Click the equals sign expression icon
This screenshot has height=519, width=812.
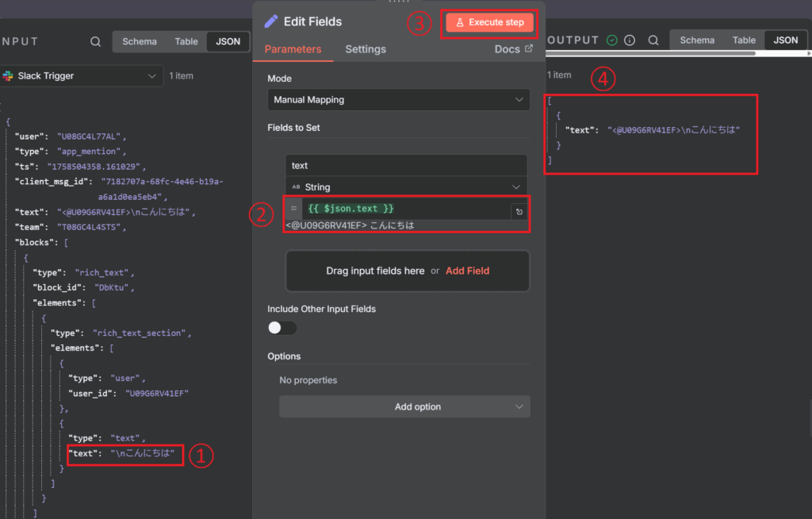coord(293,209)
